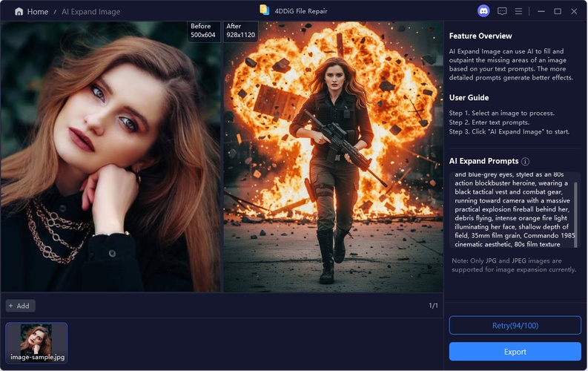Click the Home house icon

[x=19, y=12]
